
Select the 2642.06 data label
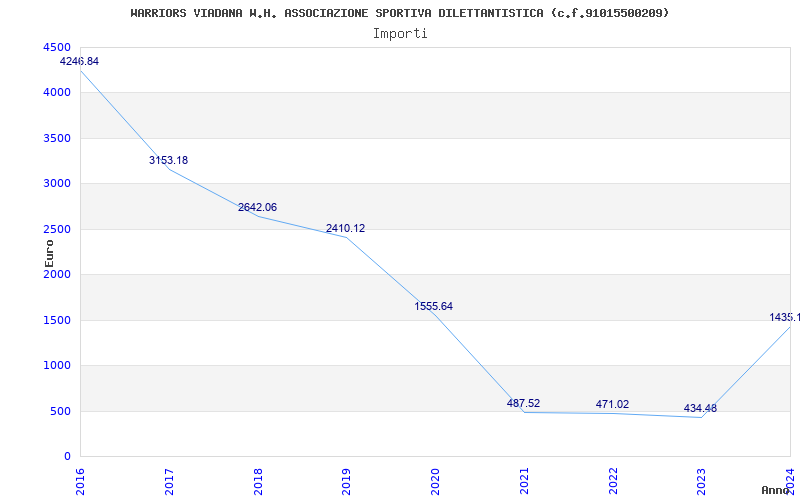point(257,207)
